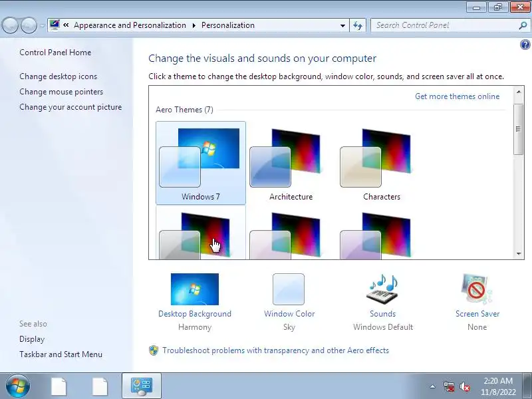Show hidden icons in system tray
The height and width of the screenshot is (399, 532).
[x=432, y=386]
